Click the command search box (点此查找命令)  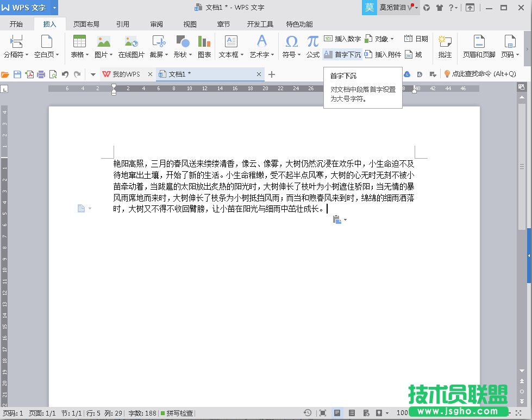tap(479, 74)
